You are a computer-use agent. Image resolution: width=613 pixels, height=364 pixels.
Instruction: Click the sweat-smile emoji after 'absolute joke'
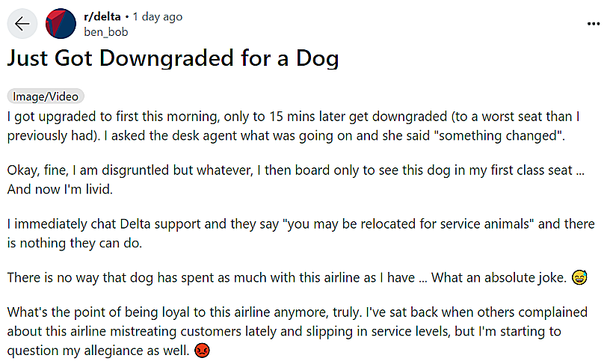pyautogui.click(x=579, y=278)
